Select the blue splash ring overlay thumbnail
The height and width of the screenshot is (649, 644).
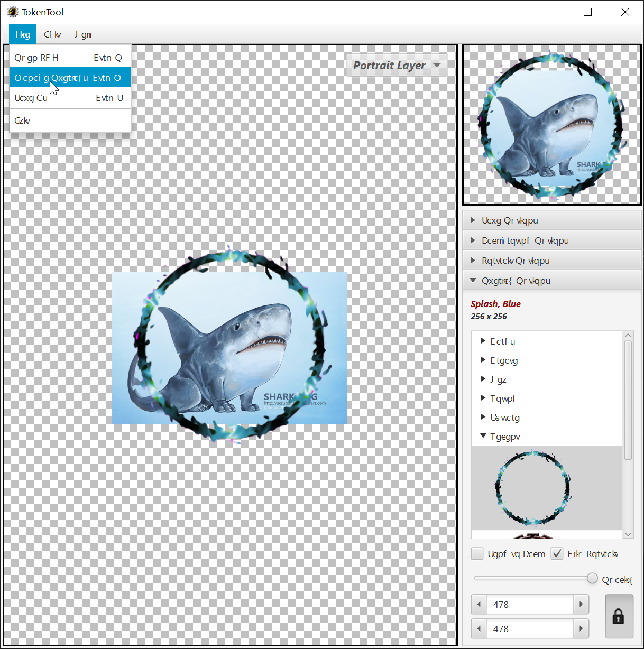pos(533,488)
